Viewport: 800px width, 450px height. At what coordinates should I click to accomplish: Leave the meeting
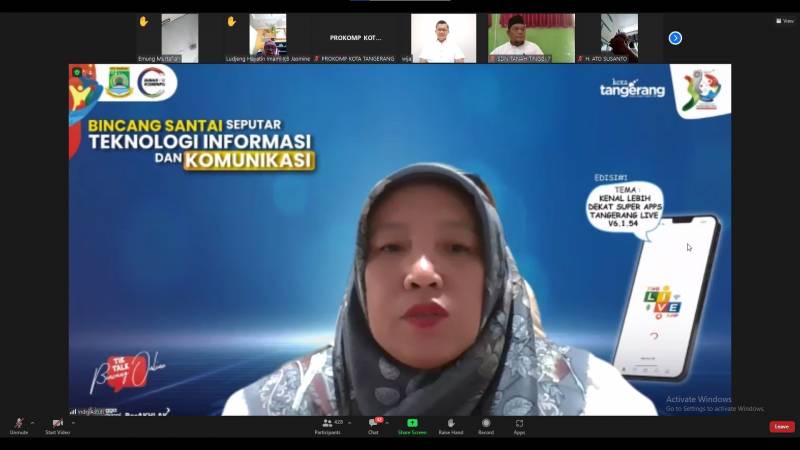point(782,426)
